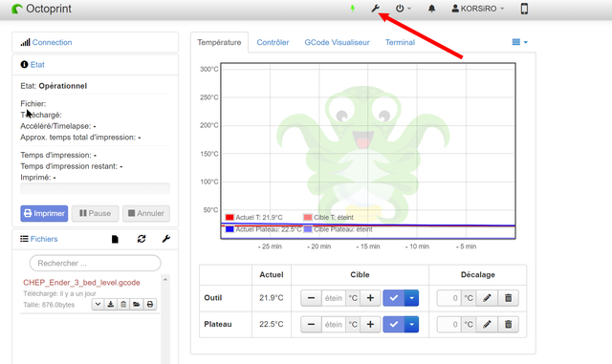Click Plateau target temperature field
Image resolution: width=612 pixels, height=364 pixels.
[334, 324]
